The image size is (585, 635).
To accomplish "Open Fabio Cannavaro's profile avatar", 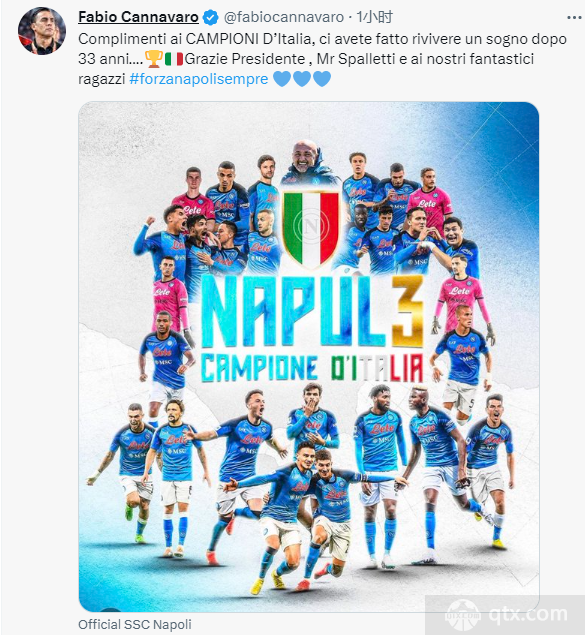I will pos(42,31).
